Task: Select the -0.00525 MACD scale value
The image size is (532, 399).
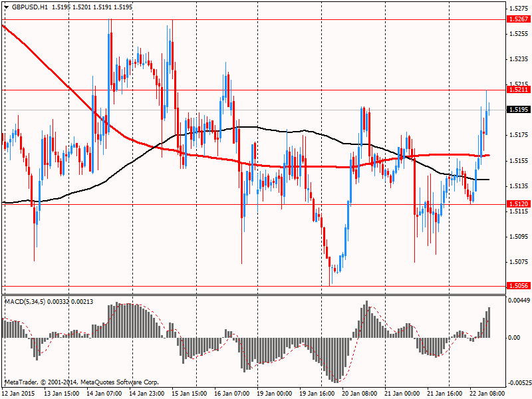Action: pos(519,383)
